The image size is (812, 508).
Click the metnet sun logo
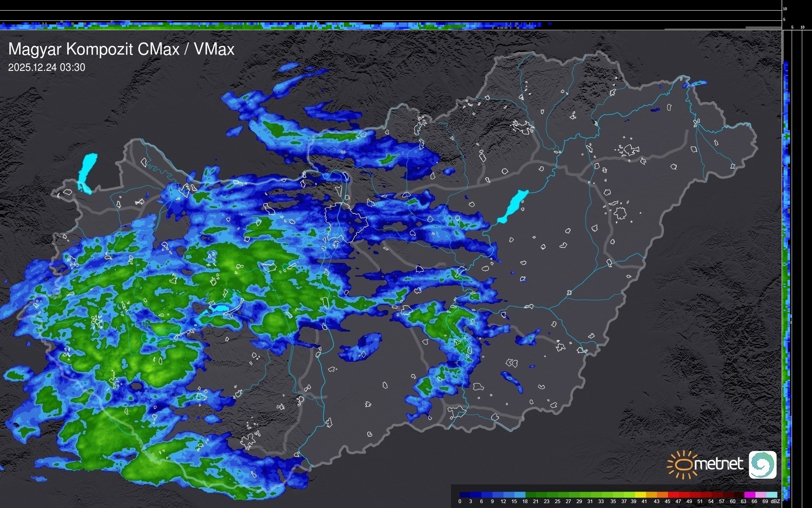(x=682, y=464)
